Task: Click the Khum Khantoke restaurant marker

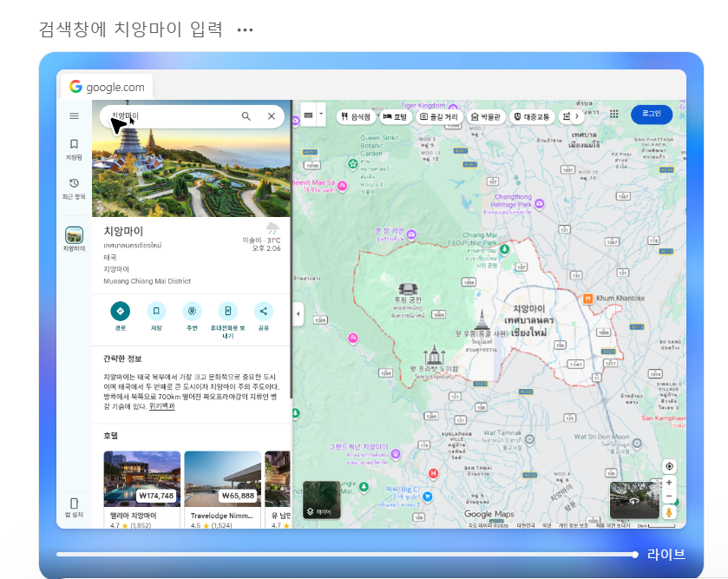Action: click(x=587, y=299)
